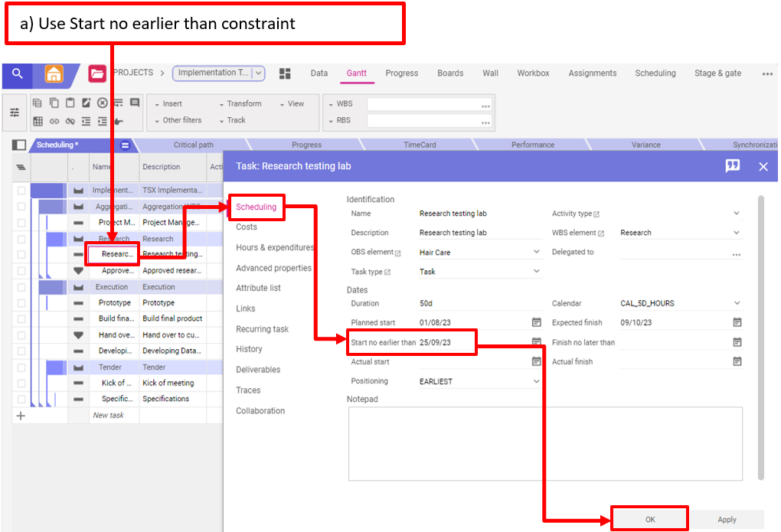The height and width of the screenshot is (532, 781).
Task: Click the Apply button
Action: (727, 520)
